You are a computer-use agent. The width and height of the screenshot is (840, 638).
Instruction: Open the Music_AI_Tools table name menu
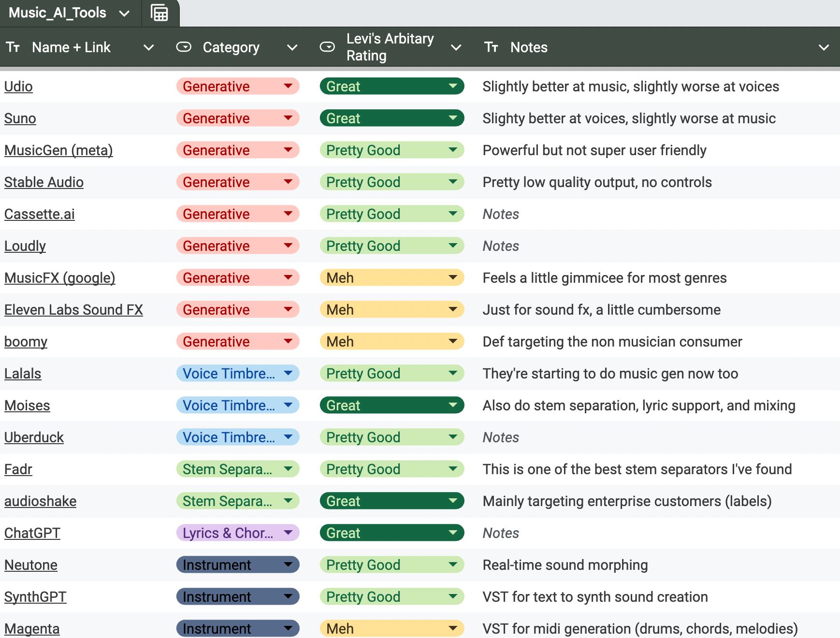pyautogui.click(x=124, y=14)
